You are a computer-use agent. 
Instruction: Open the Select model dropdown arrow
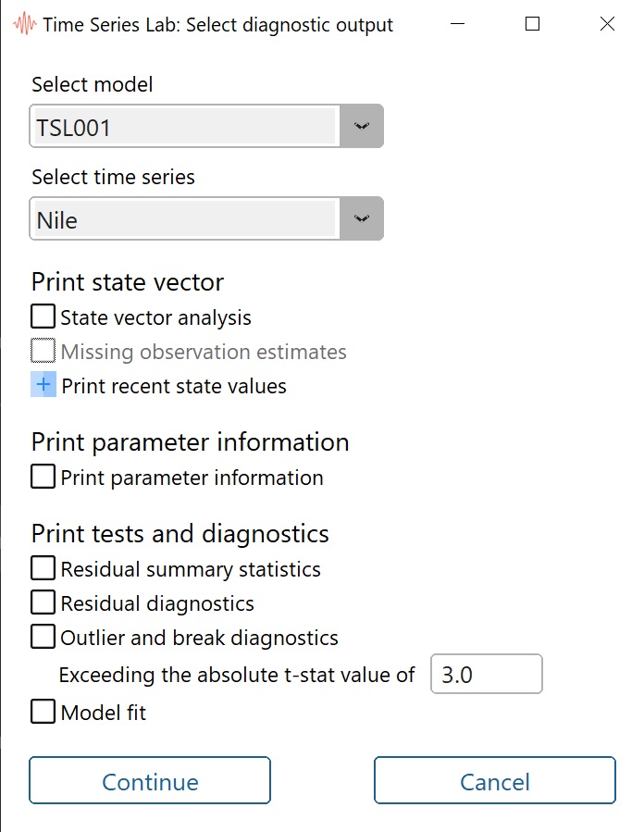361,127
